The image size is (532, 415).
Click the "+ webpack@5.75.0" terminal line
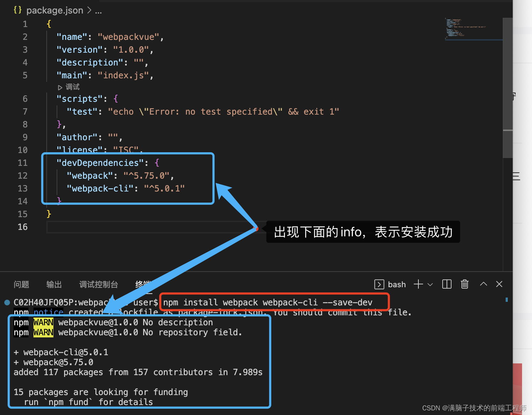[53, 362]
